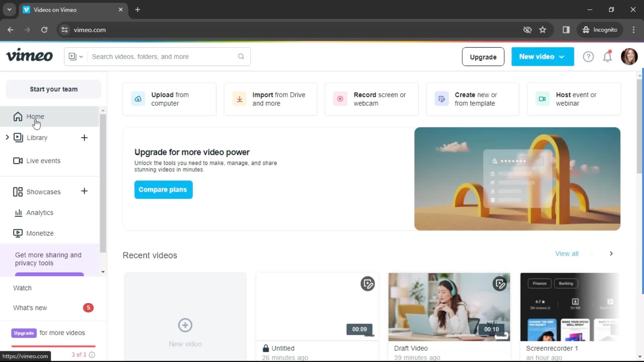The image size is (644, 362).
Task: Show next recent videos with right chevron
Action: (611, 254)
